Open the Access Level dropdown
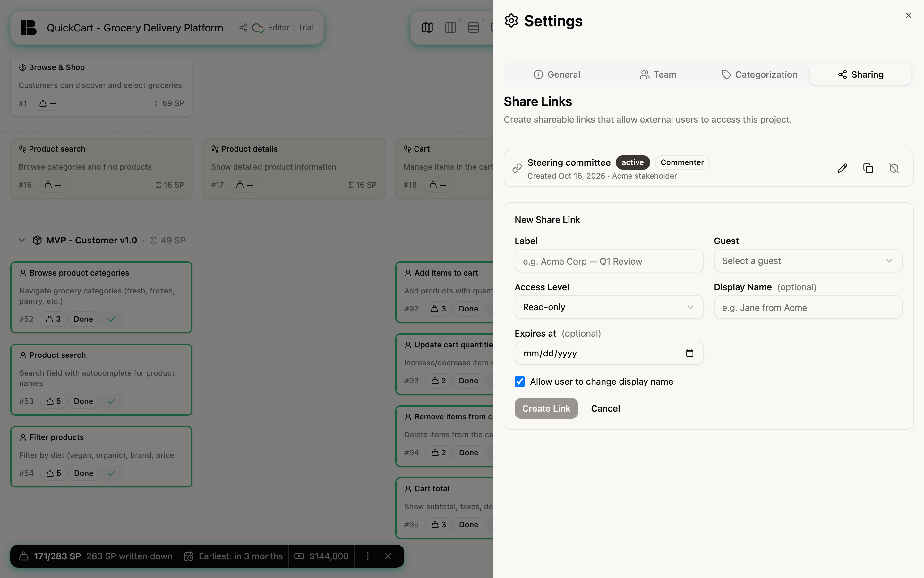Viewport: 924px width, 578px height. coord(609,307)
